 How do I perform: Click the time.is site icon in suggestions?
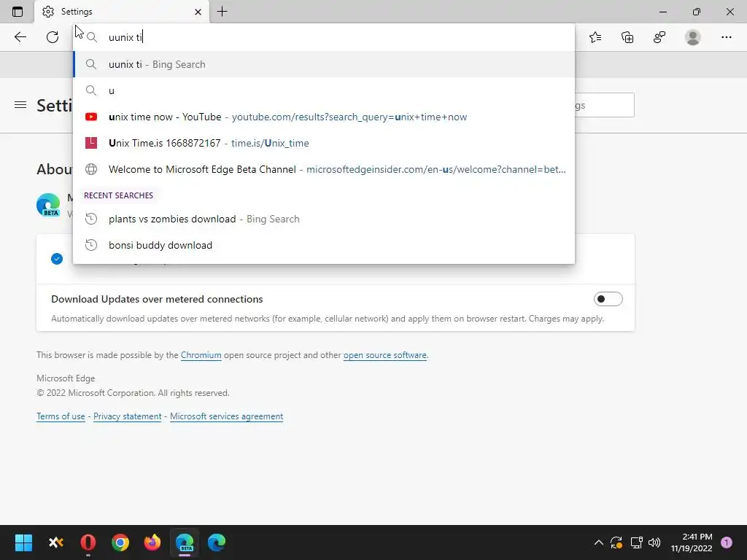[91, 143]
